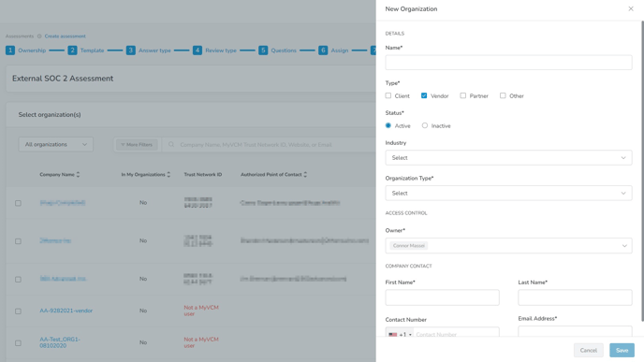
Task: Select the Inactive status radio button
Action: [x=425, y=125]
